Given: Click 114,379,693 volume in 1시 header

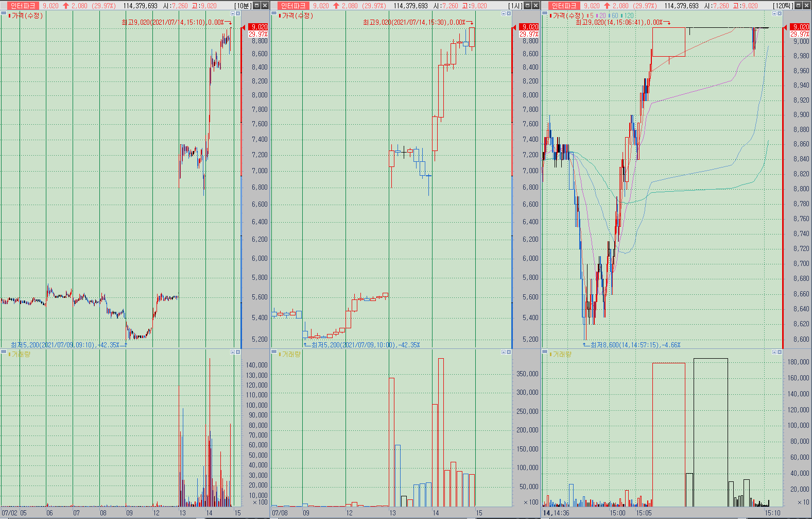Looking at the screenshot, I should click(411, 6).
